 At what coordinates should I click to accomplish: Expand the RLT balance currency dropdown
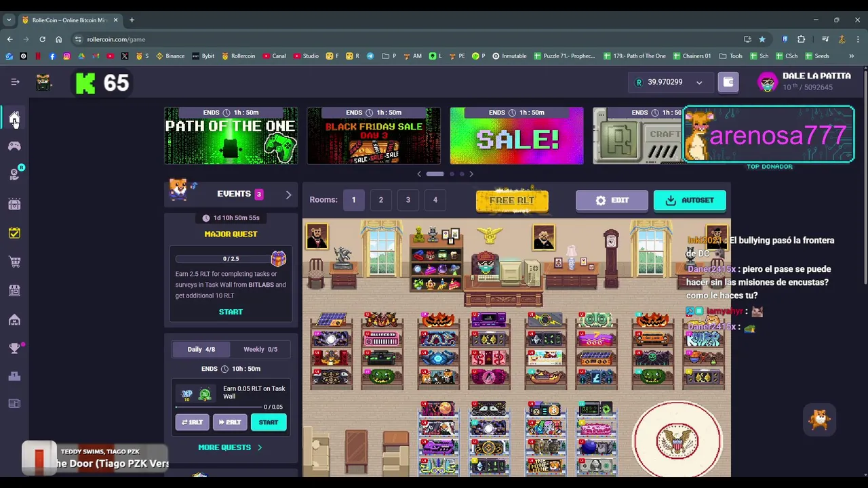[699, 83]
